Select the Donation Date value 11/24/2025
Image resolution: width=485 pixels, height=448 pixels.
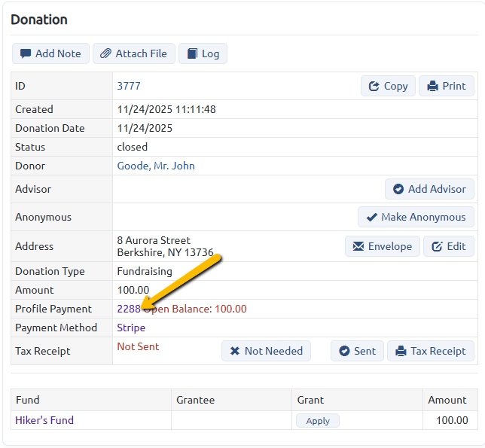tap(145, 128)
